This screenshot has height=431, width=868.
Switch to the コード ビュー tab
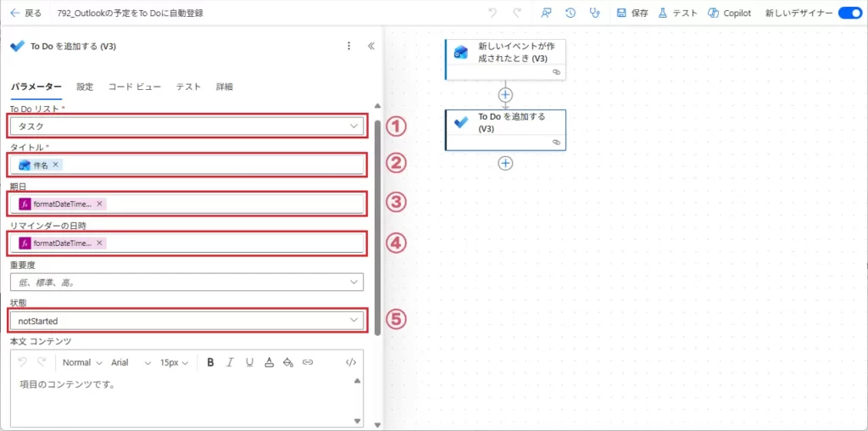(x=135, y=87)
